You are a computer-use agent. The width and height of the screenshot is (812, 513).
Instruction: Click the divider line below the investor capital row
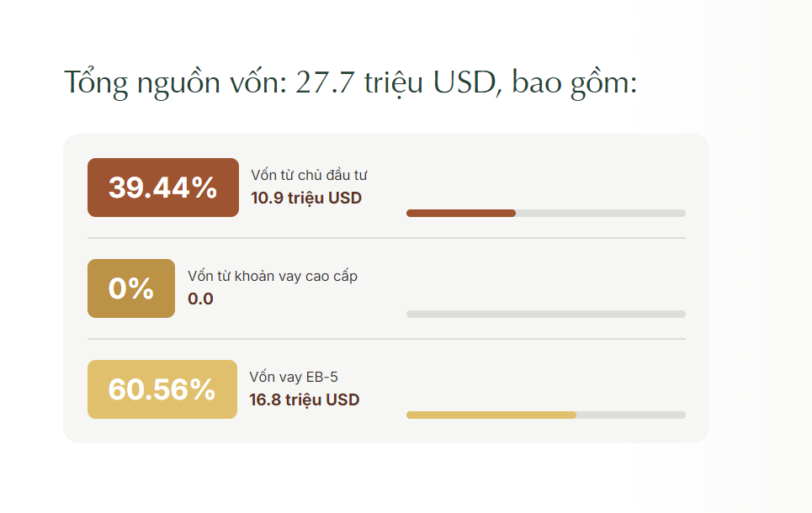tap(386, 238)
